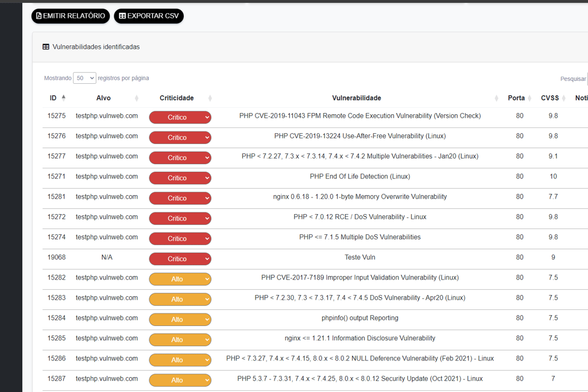Sort by Criticidade column sort icon
Screen dimensions: 588x392
pyautogui.click(x=210, y=98)
